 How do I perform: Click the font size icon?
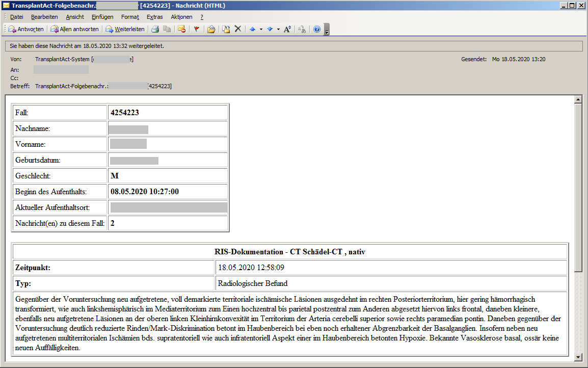(287, 29)
